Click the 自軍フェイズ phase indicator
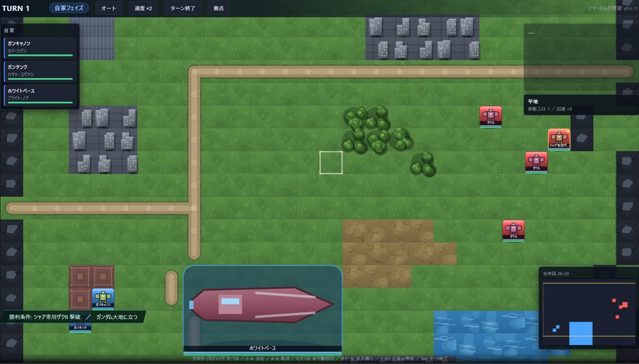Viewport: 639px width, 364px height. point(69,8)
